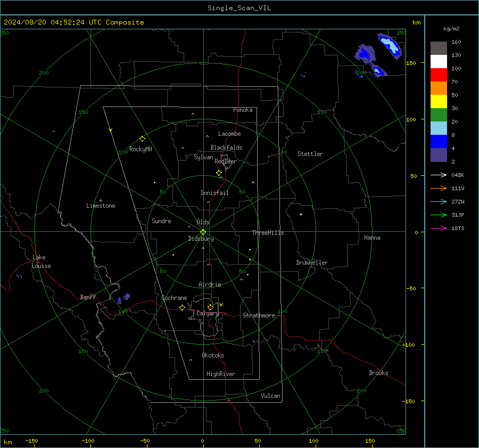
Task: Click the Drumheller town label
Action: click(x=312, y=263)
